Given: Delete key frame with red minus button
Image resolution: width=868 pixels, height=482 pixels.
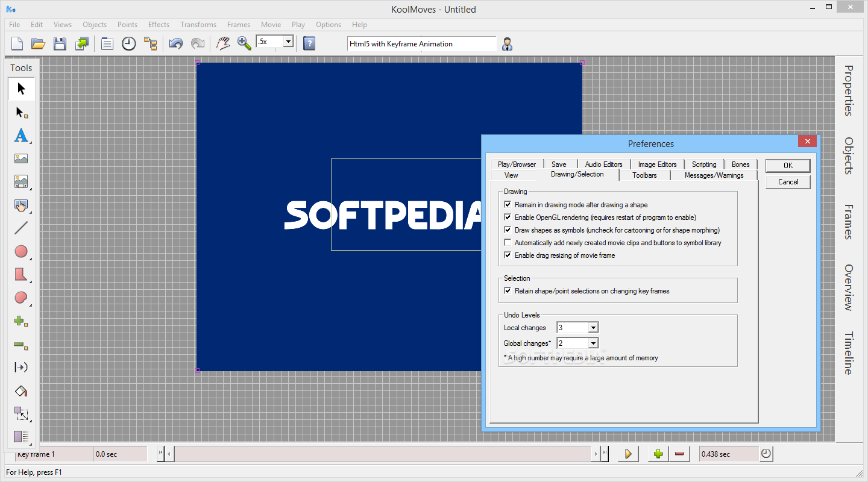Looking at the screenshot, I should (x=679, y=454).
